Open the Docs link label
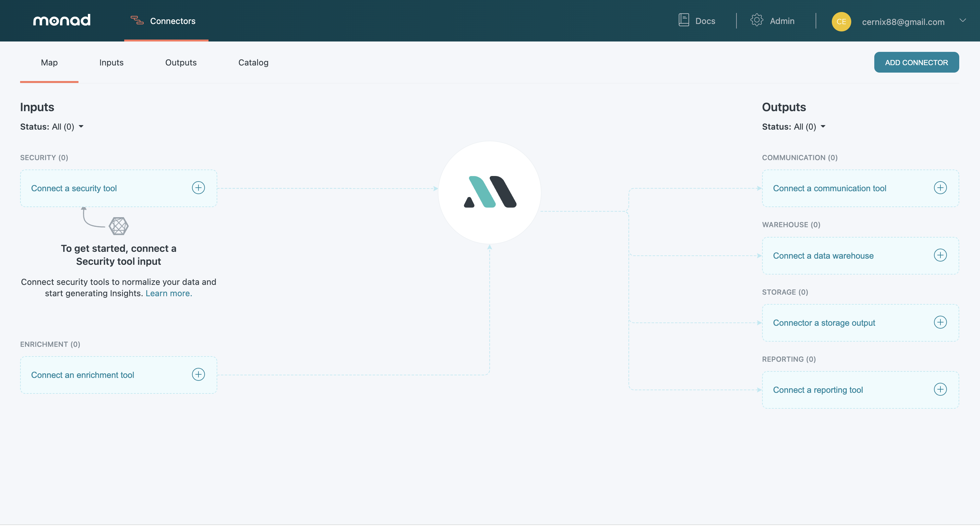 pyautogui.click(x=705, y=21)
